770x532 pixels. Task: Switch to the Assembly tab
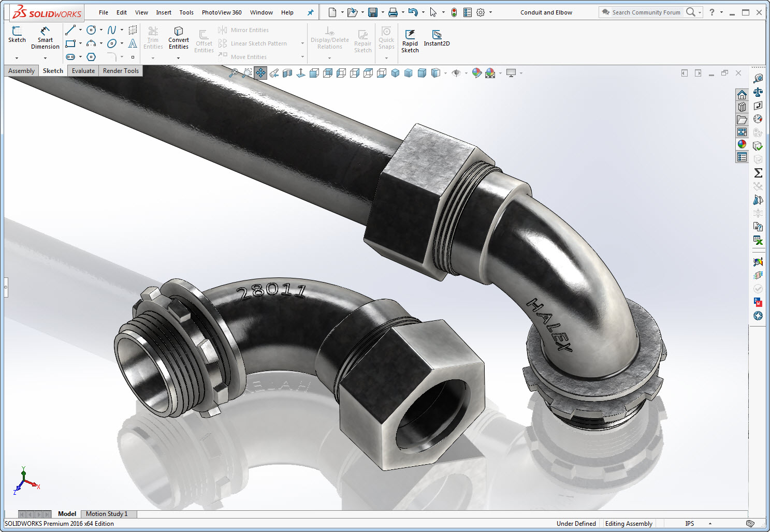[x=21, y=71]
